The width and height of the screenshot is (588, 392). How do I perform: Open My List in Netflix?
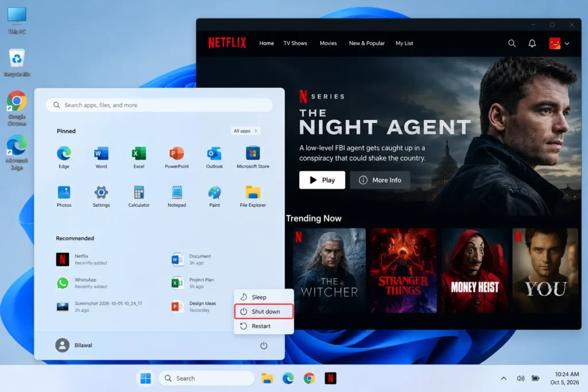pyautogui.click(x=404, y=43)
